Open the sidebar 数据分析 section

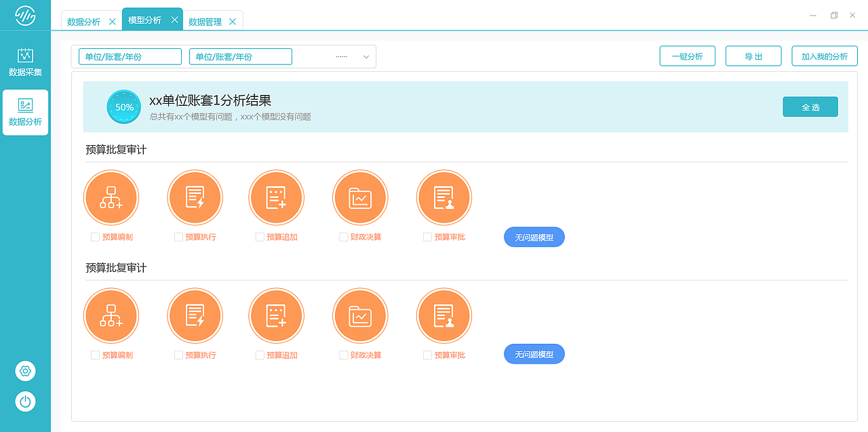coord(25,113)
